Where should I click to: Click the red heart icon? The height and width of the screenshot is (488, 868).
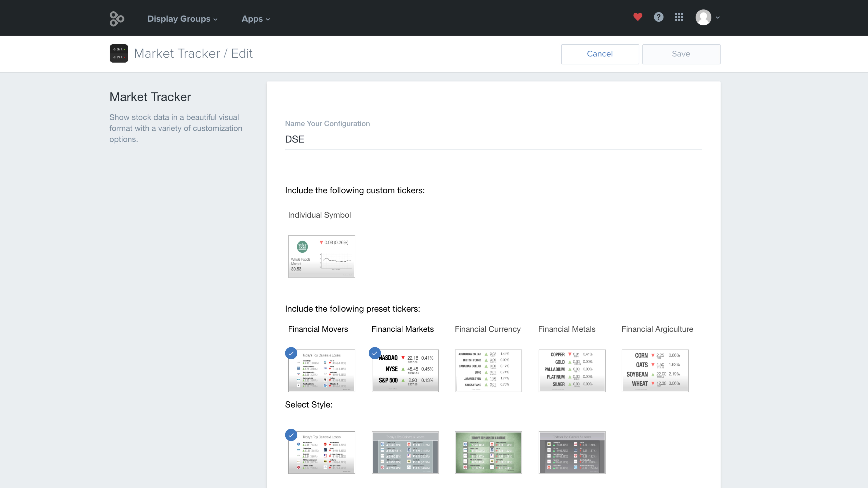tap(638, 17)
